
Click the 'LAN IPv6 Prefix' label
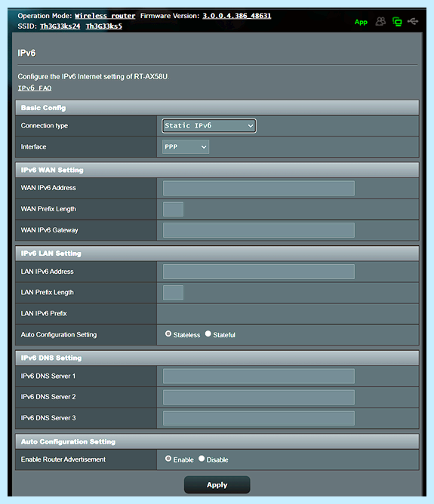44,313
